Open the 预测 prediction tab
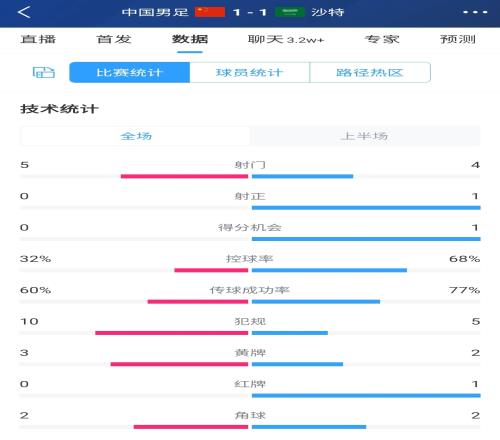 458,39
